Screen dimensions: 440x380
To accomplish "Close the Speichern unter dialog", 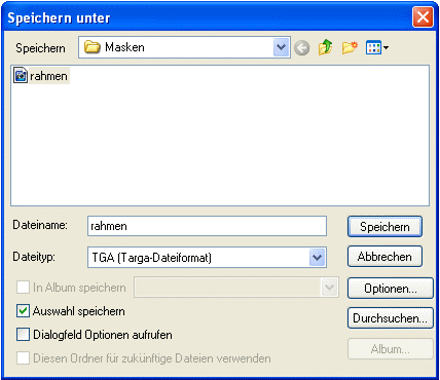I will click(423, 16).
